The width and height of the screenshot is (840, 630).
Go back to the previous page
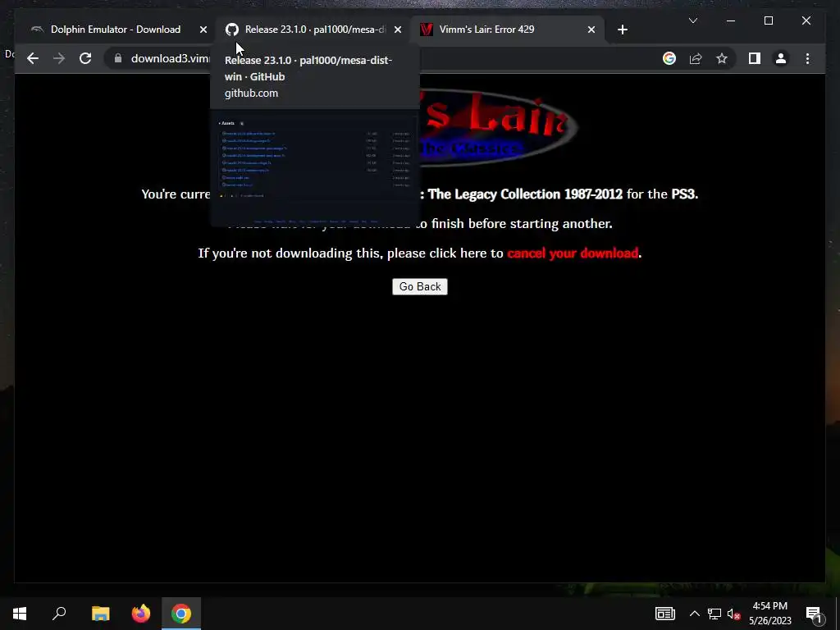[x=33, y=58]
